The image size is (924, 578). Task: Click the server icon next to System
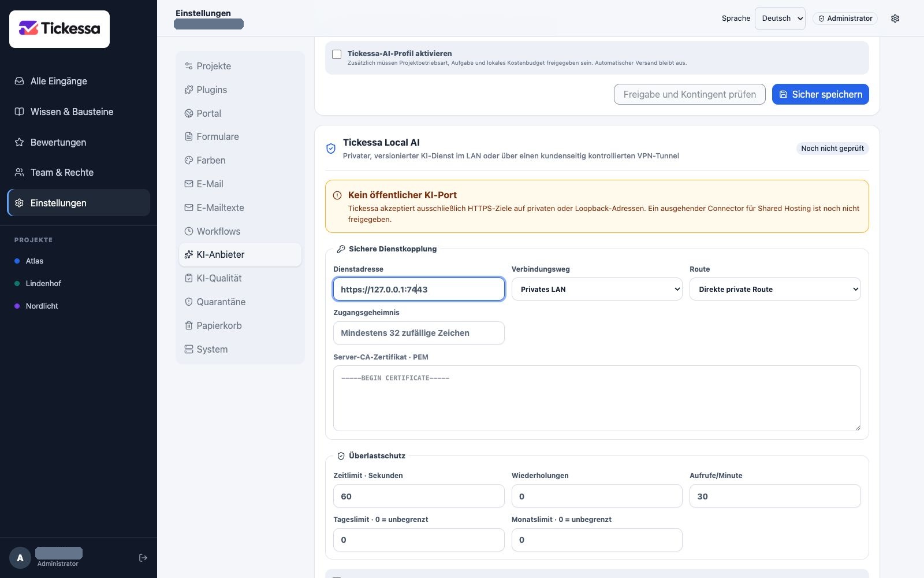point(189,349)
